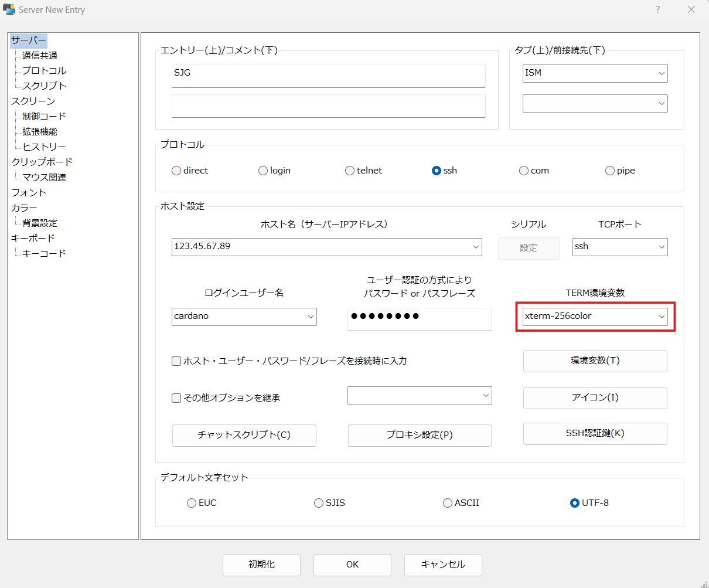The image size is (709, 588).
Task: Go to 背景設定 in the tree
Action: pos(40,223)
